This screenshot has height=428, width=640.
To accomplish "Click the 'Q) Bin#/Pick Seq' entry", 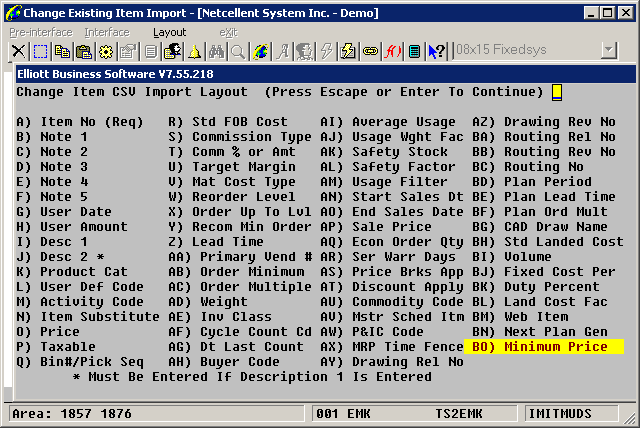I will click(x=80, y=361).
